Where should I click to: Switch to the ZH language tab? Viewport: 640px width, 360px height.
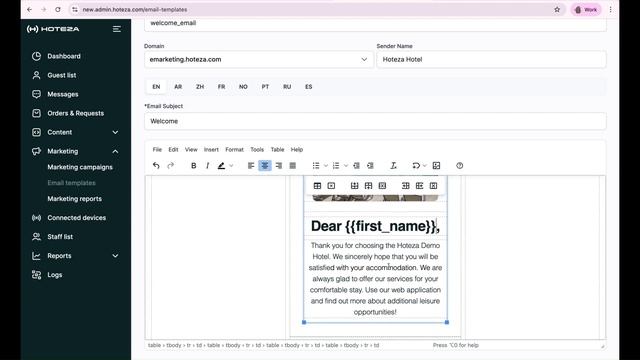(x=200, y=87)
